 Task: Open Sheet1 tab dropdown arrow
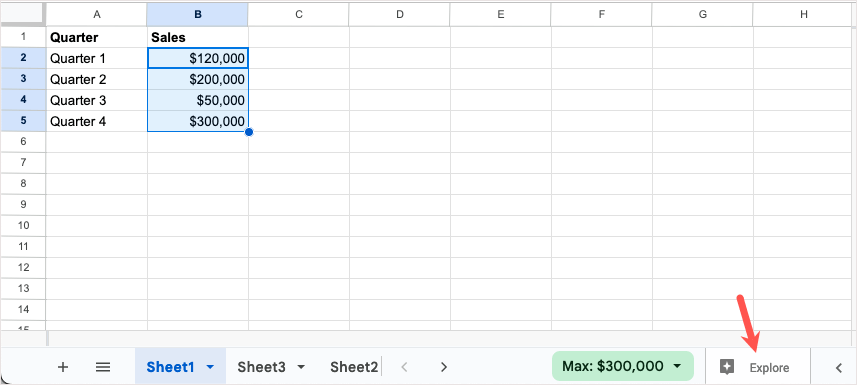[x=210, y=368]
